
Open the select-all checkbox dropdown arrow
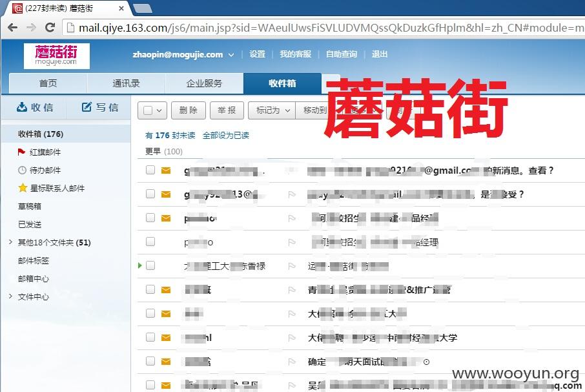click(x=159, y=110)
